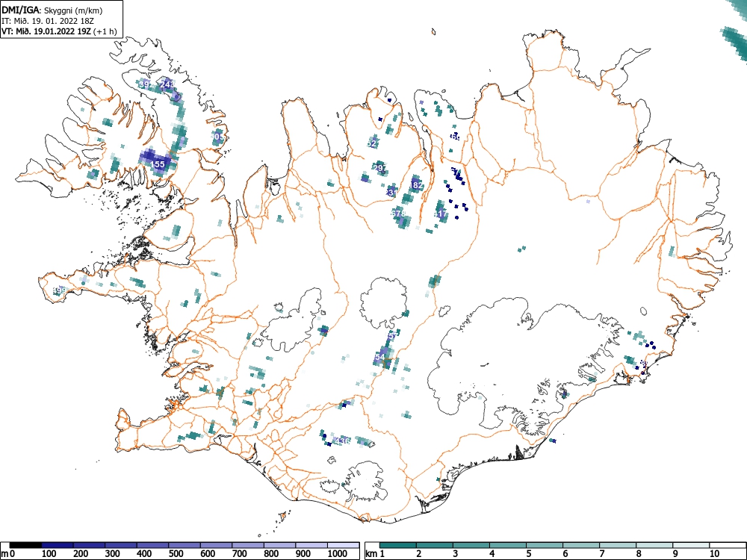Click the pale lavender 900–1000 m legend swatch
This screenshot has width=747, height=560.
point(311,545)
